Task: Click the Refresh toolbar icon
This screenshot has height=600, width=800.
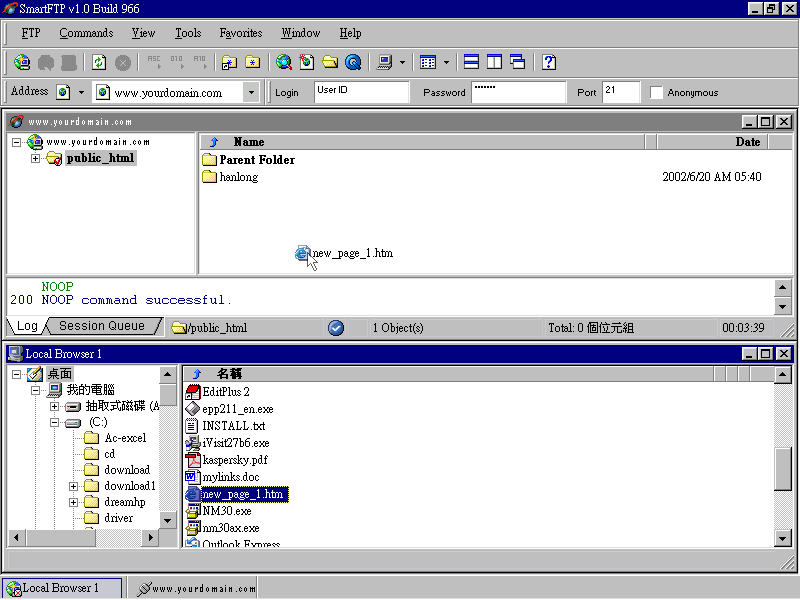Action: pos(99,62)
